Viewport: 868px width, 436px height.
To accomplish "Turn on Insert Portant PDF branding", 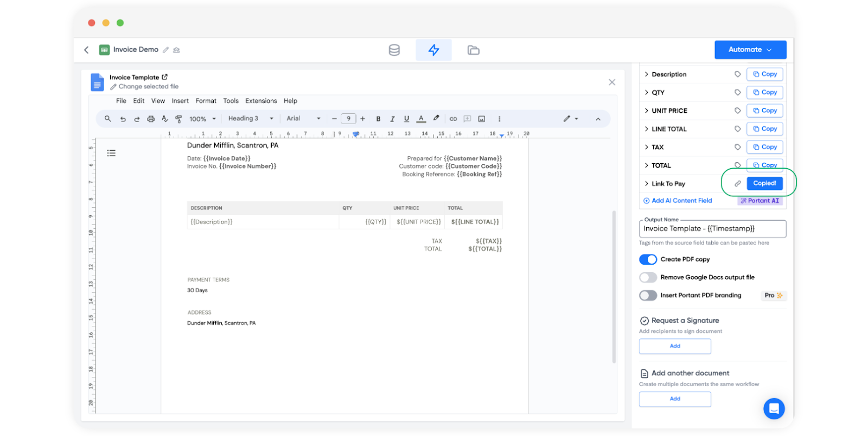I will point(648,296).
